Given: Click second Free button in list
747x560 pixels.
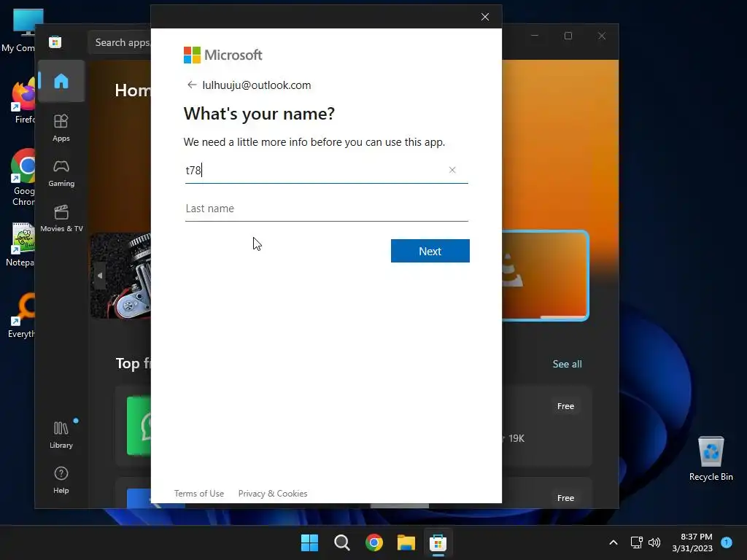Looking at the screenshot, I should pos(565,497).
